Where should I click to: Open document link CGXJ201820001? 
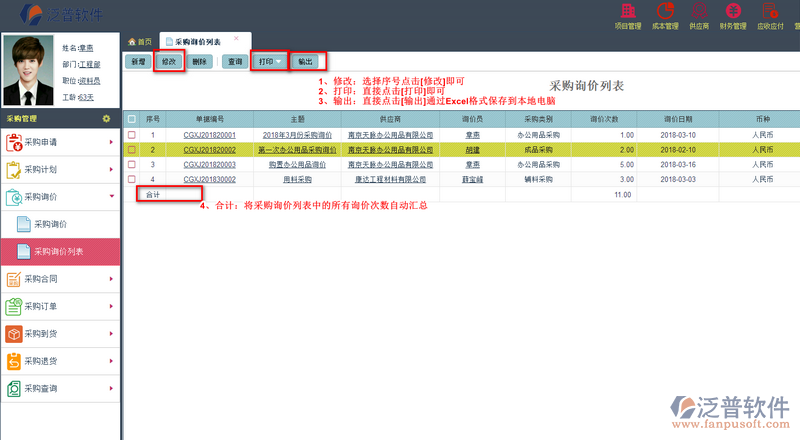point(210,135)
